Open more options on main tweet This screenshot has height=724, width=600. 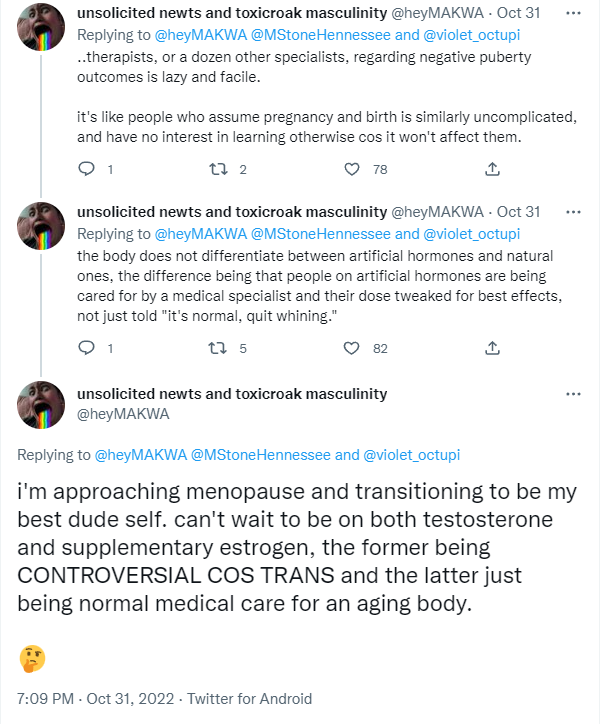573,394
